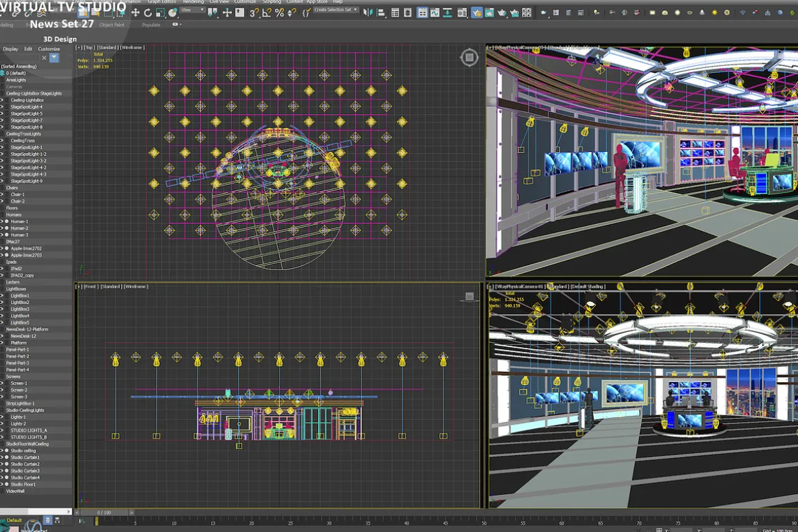Click the scene explorer search input field

point(21,58)
